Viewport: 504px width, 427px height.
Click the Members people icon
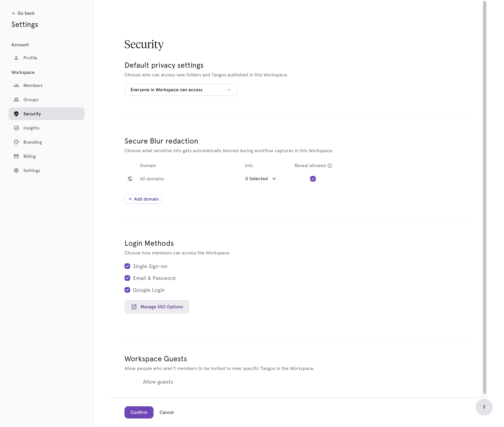(16, 85)
